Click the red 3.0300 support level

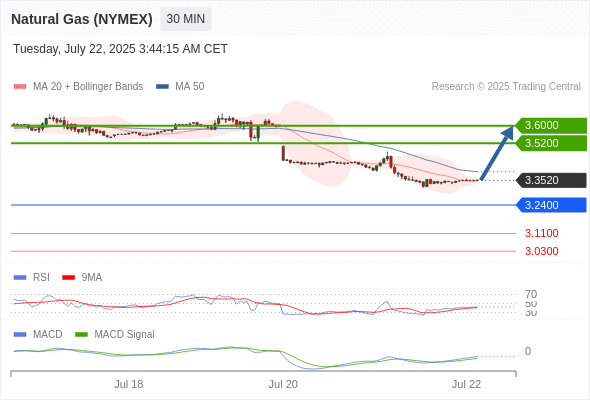pos(541,251)
